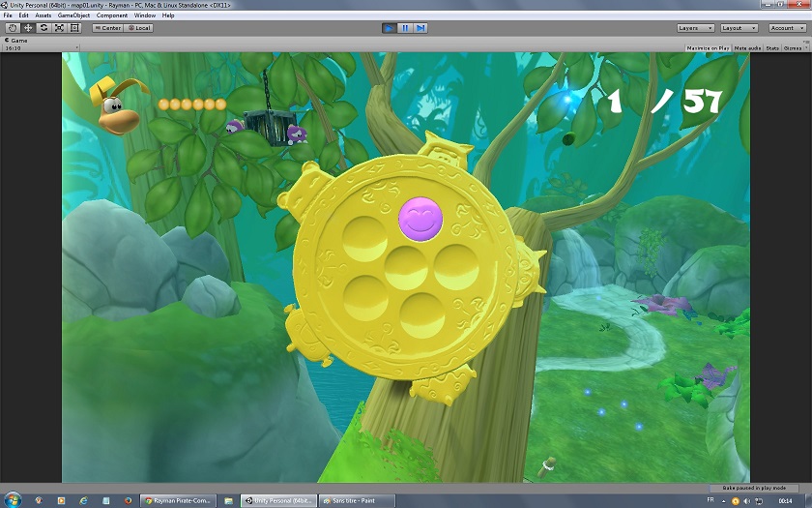Open the Edit menu
This screenshot has width=812, height=508.
click(24, 15)
